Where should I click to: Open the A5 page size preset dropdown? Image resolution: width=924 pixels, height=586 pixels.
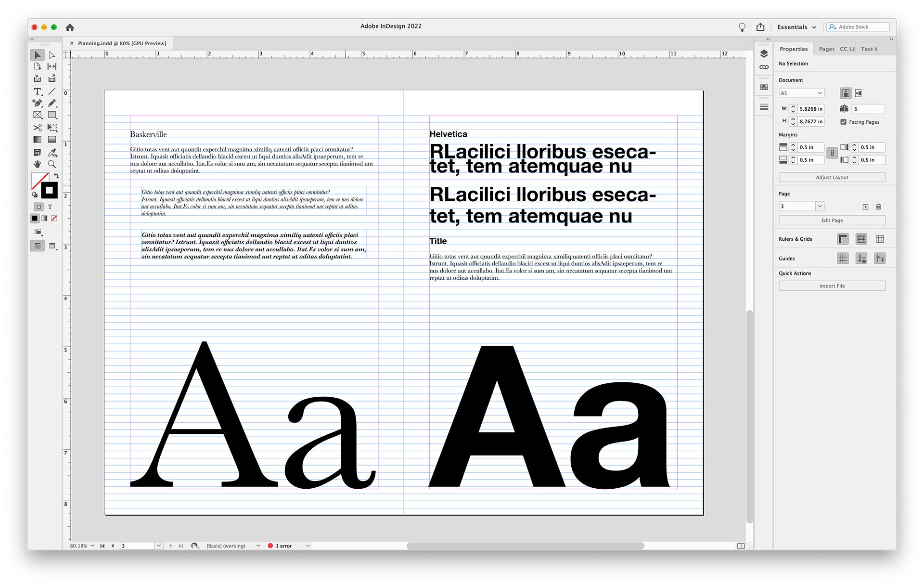coord(801,93)
